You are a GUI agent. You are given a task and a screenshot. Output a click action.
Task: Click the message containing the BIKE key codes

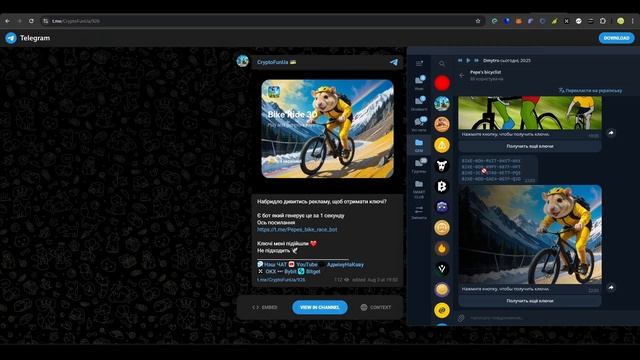point(497,170)
